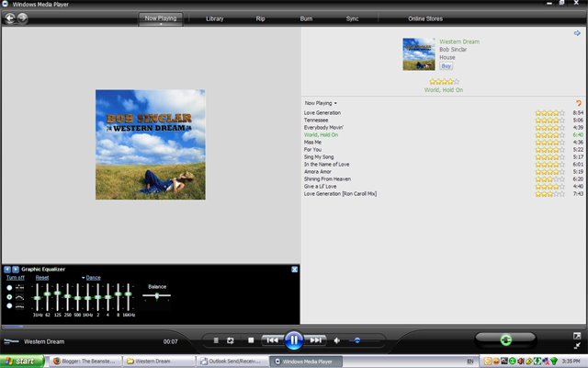Open the Now Playing tab

[x=161, y=18]
